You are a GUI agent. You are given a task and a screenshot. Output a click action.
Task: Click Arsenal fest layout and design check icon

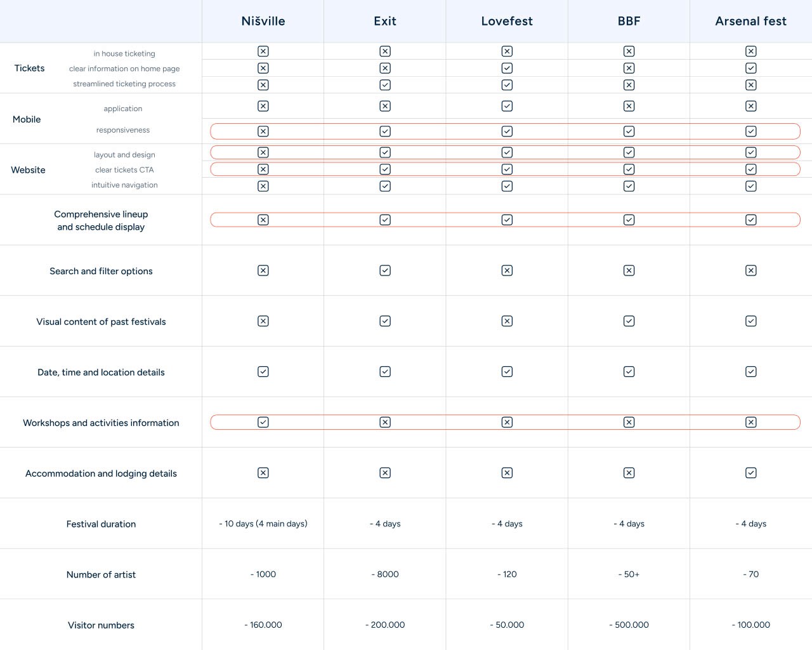tap(751, 152)
